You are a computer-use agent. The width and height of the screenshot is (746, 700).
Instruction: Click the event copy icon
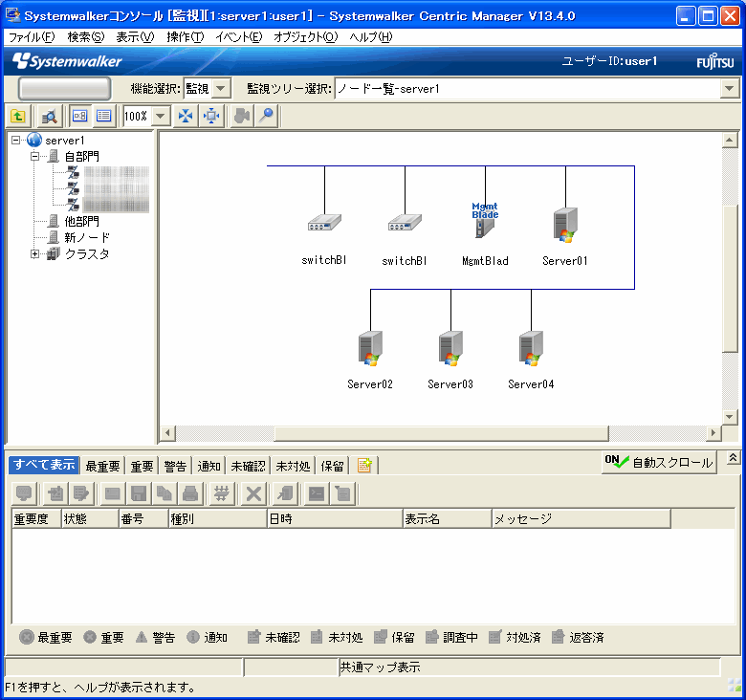point(165,493)
